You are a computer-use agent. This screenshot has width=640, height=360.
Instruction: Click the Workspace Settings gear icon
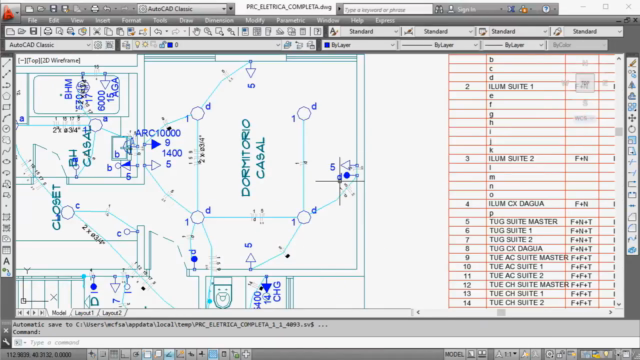point(98,45)
